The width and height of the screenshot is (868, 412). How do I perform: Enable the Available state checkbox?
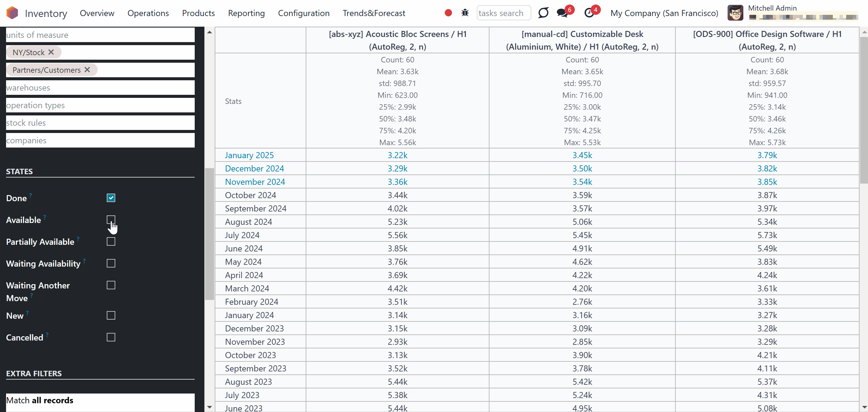point(111,220)
